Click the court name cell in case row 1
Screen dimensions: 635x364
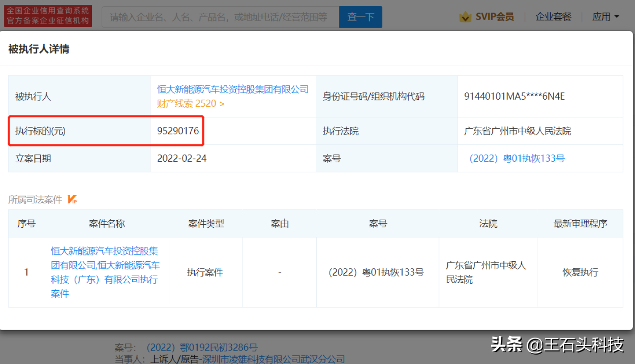[486, 272]
